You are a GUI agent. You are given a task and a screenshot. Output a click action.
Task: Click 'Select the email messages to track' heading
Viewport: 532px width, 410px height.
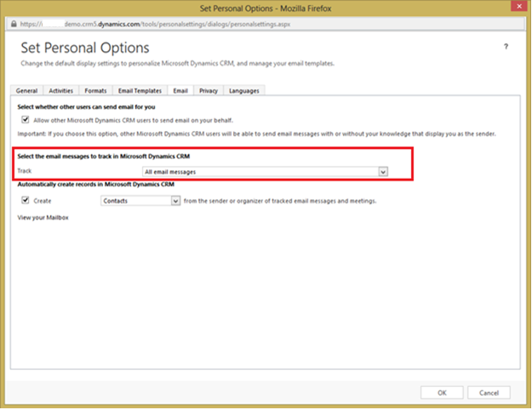104,157
